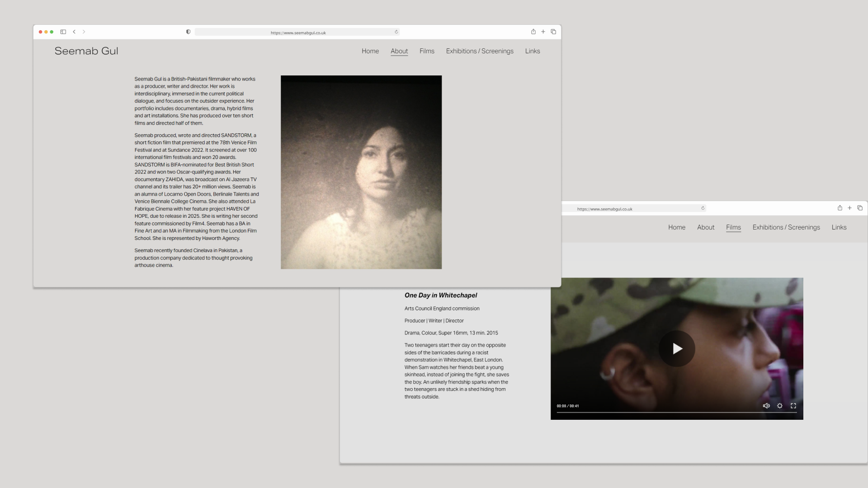Open Films page in top navigation
868x488 pixels.
[427, 51]
